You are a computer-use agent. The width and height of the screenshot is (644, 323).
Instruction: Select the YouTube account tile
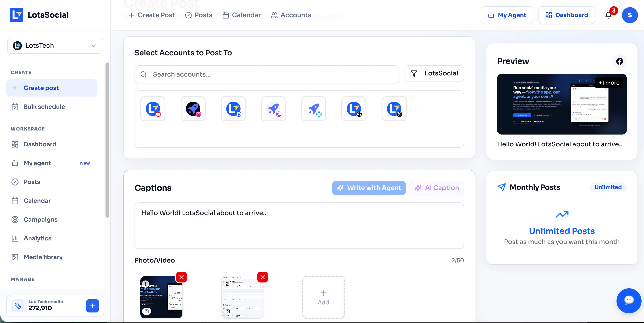(153, 109)
